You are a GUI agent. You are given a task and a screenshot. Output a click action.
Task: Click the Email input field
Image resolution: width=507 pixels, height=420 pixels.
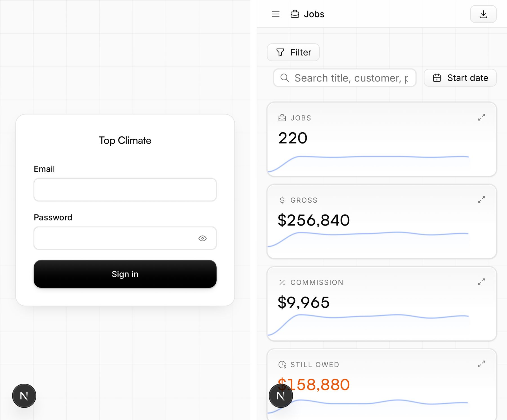coord(125,190)
